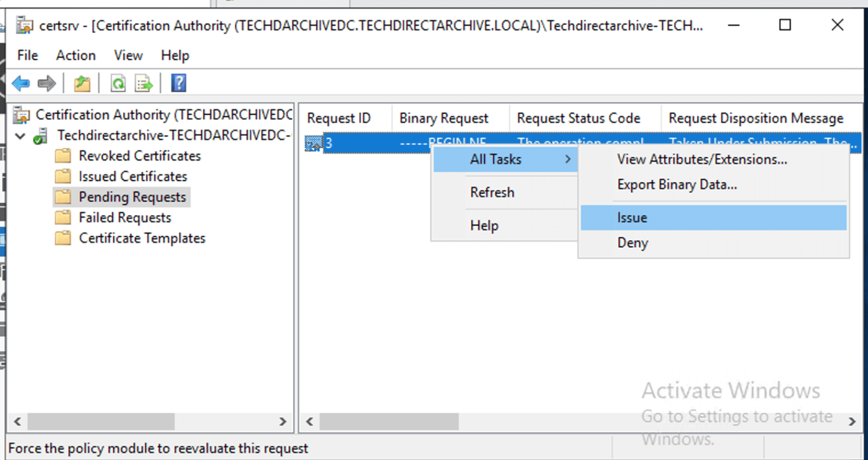Sort by Request Status Code column header
The height and width of the screenshot is (460, 868).
coord(578,118)
